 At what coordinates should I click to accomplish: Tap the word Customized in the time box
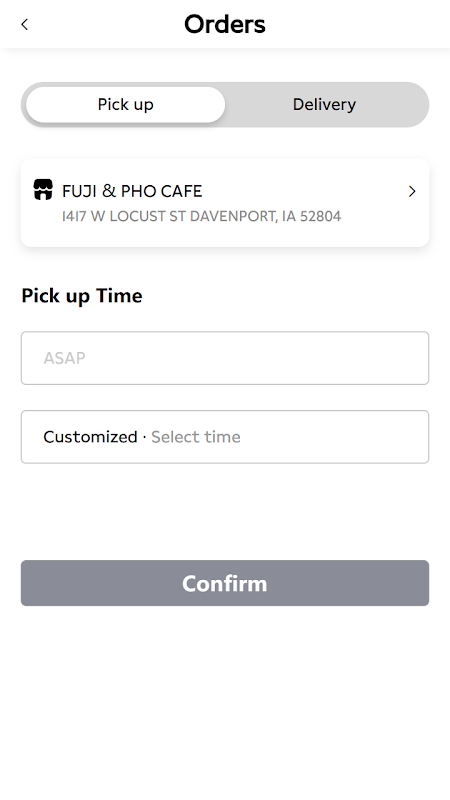point(90,437)
